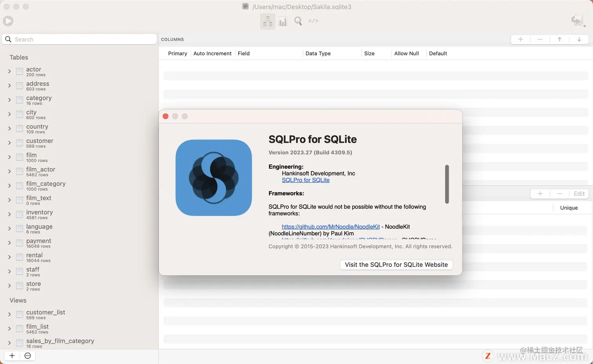Image resolution: width=593 pixels, height=364 pixels.
Task: Click the Tables section heading
Action: click(x=19, y=57)
